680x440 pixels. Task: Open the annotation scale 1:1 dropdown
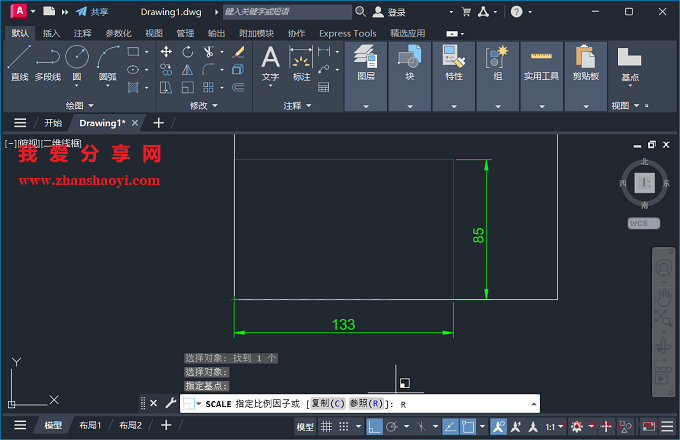(x=555, y=427)
